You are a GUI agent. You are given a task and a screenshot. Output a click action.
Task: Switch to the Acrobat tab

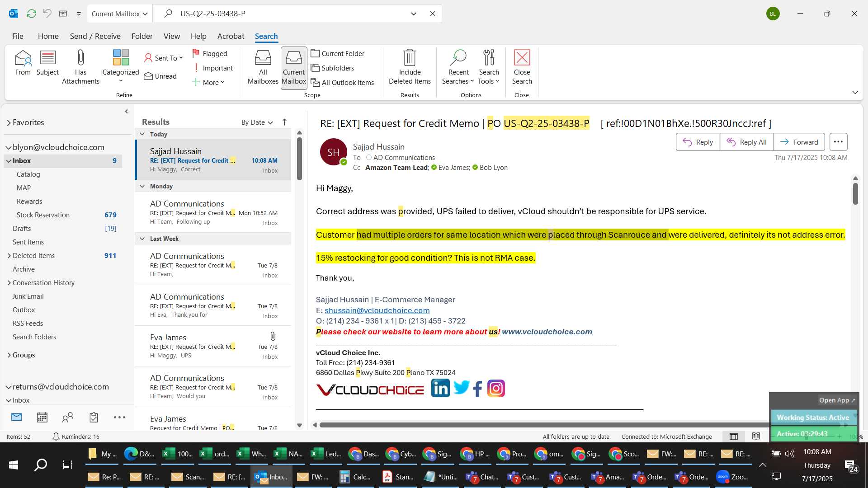pyautogui.click(x=231, y=36)
